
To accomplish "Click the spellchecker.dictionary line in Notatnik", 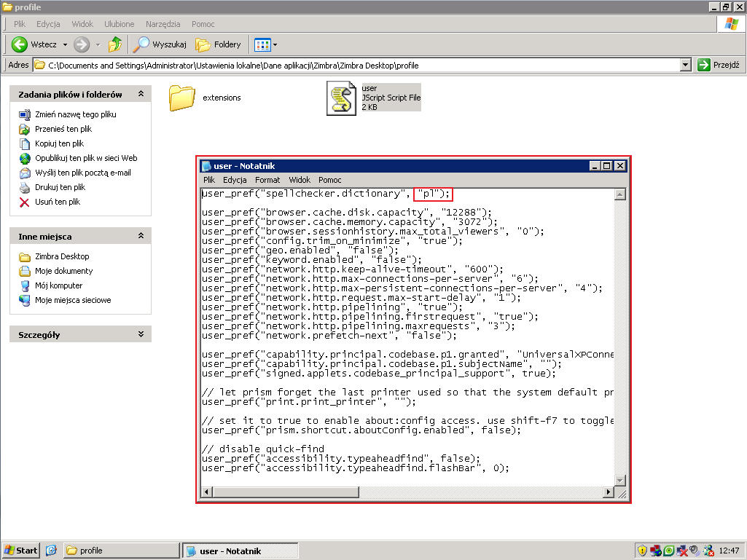I will pyautogui.click(x=326, y=193).
